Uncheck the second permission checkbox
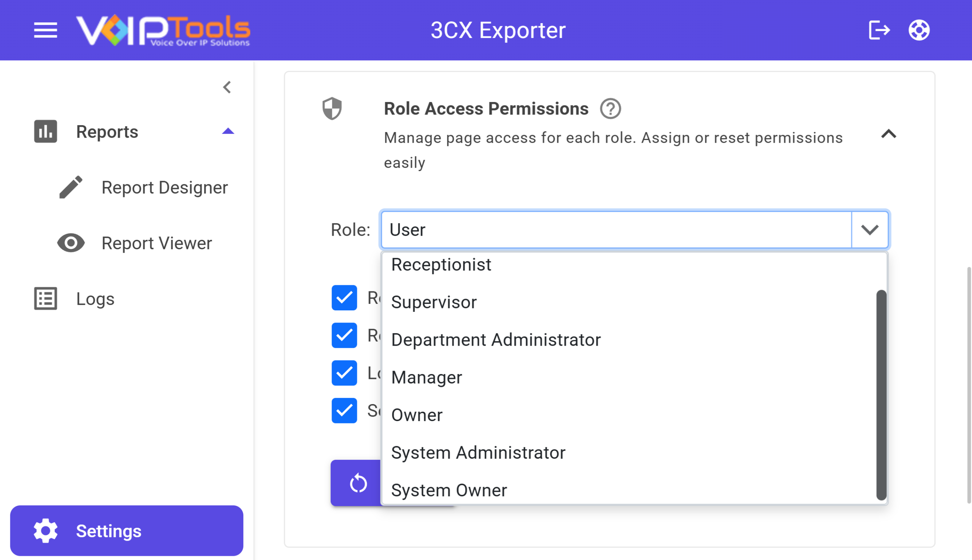This screenshot has height=560, width=972. coord(344,335)
